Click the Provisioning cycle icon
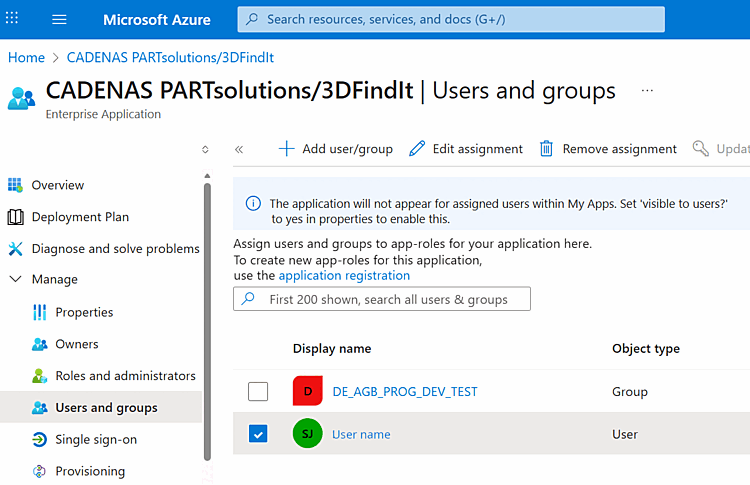 pos(39,472)
